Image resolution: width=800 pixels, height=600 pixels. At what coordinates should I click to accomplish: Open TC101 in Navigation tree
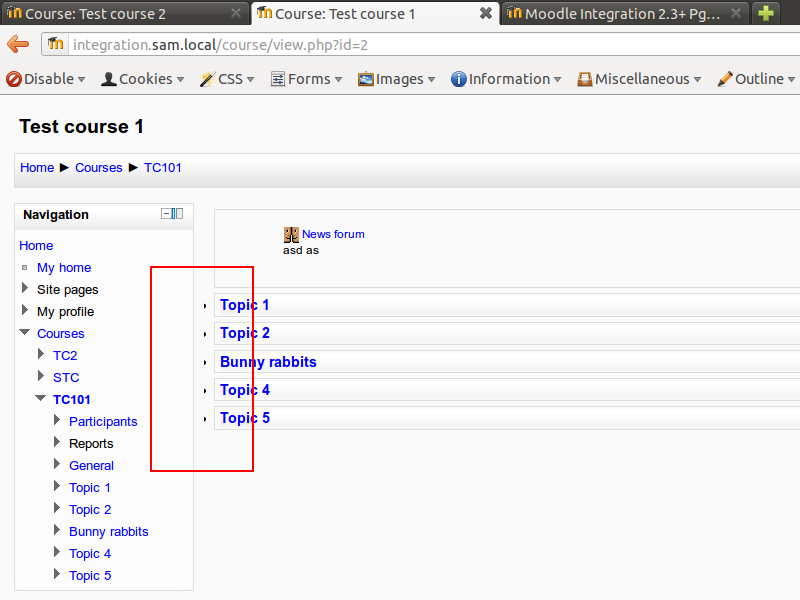[71, 399]
